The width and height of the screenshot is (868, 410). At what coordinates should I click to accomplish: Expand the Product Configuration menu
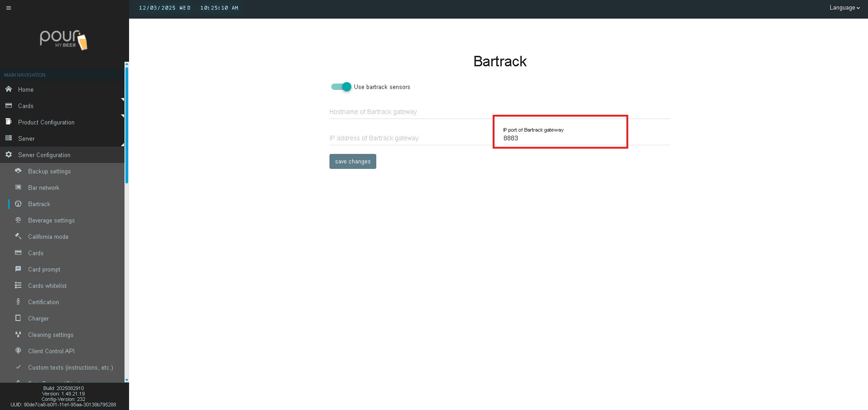tap(46, 122)
